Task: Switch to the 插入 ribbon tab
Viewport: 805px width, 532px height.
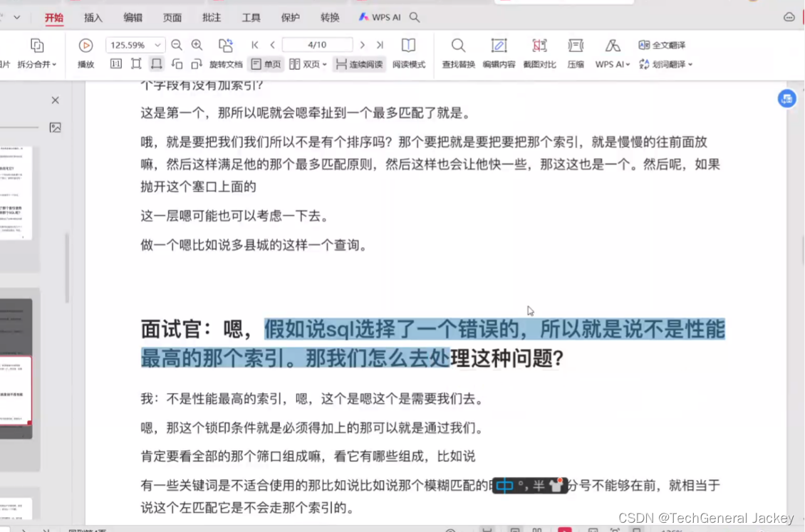Action: [x=93, y=17]
